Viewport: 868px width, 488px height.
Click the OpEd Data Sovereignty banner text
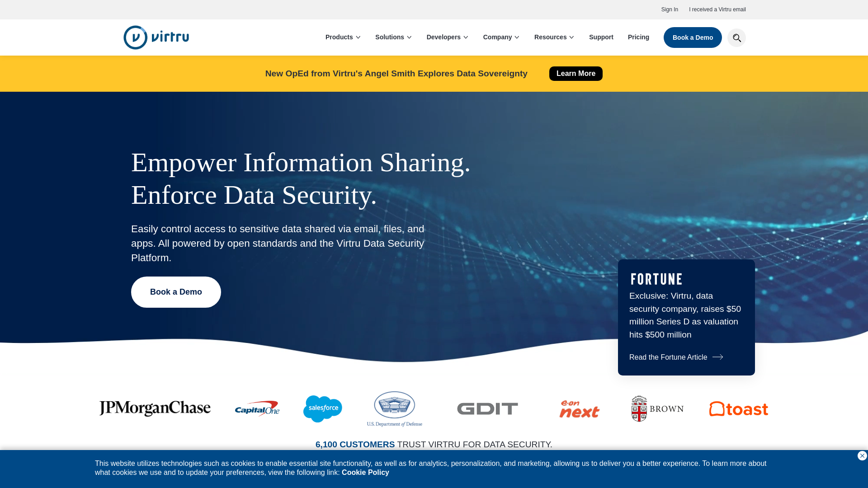click(x=396, y=74)
